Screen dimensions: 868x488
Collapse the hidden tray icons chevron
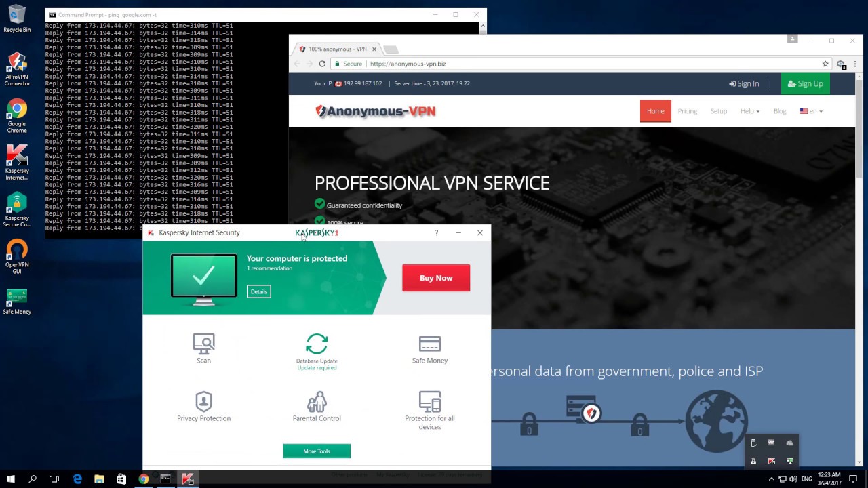tap(771, 479)
